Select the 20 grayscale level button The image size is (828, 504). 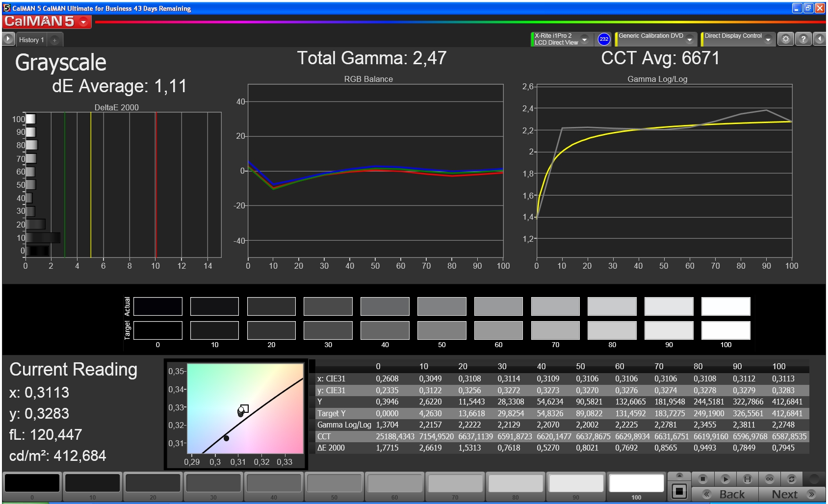coord(153,486)
